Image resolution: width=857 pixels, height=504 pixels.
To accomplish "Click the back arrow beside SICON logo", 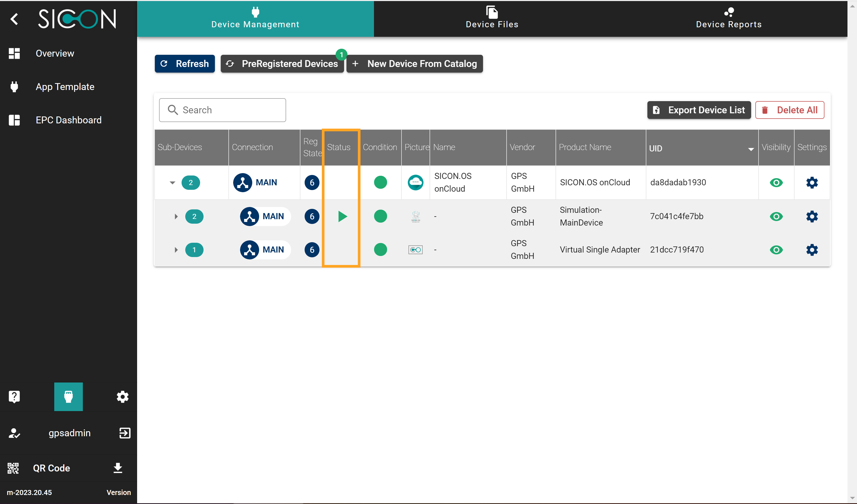I will click(x=14, y=19).
